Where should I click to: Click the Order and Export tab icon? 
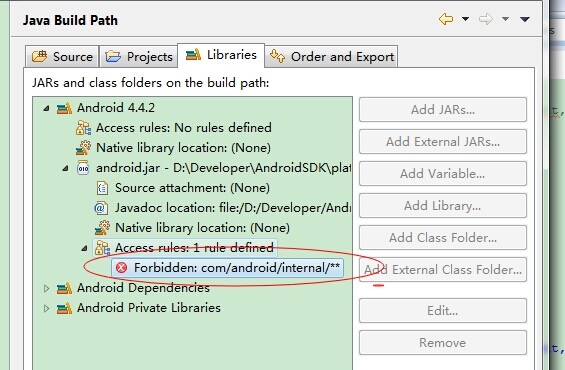(x=277, y=57)
